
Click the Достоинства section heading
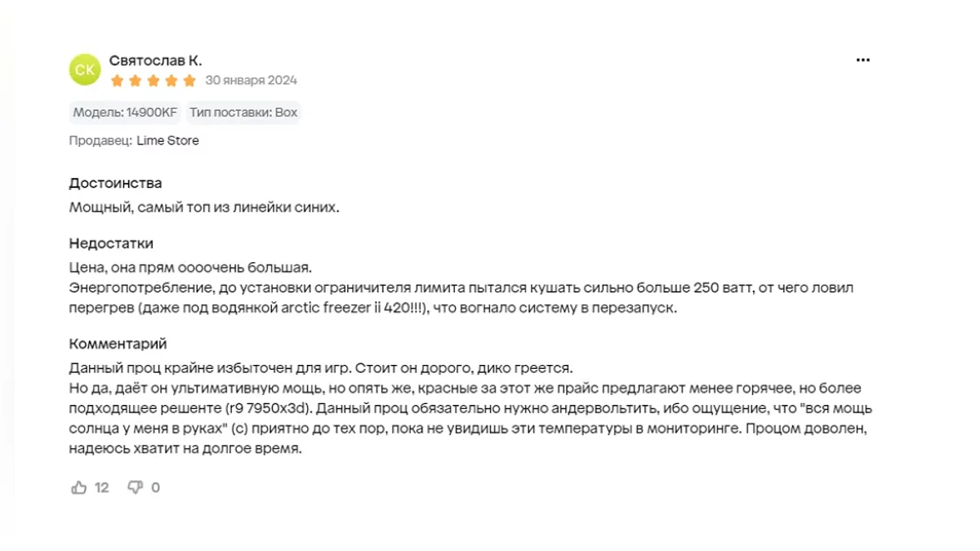(x=115, y=183)
